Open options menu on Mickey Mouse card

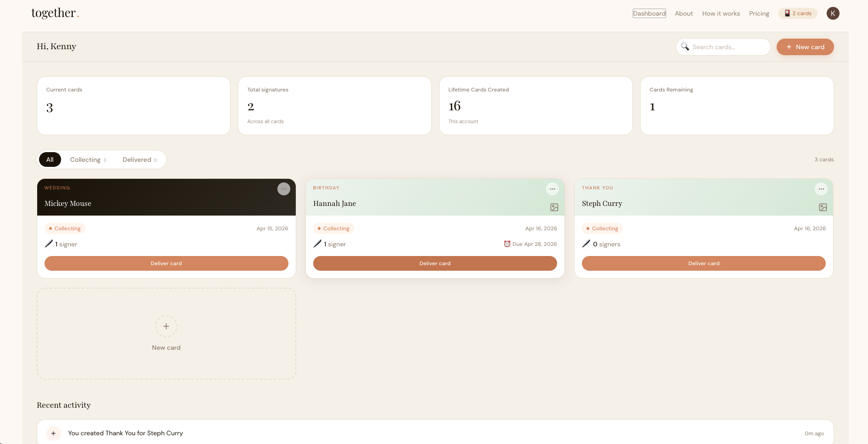pos(284,189)
